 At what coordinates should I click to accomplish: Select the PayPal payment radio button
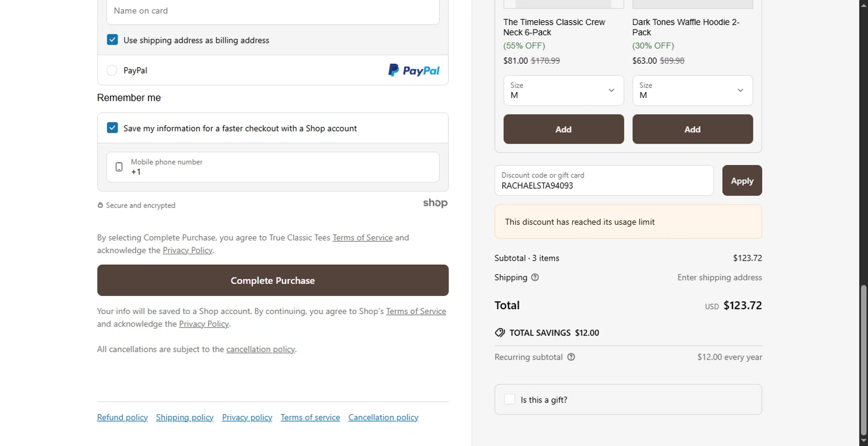[x=112, y=71]
